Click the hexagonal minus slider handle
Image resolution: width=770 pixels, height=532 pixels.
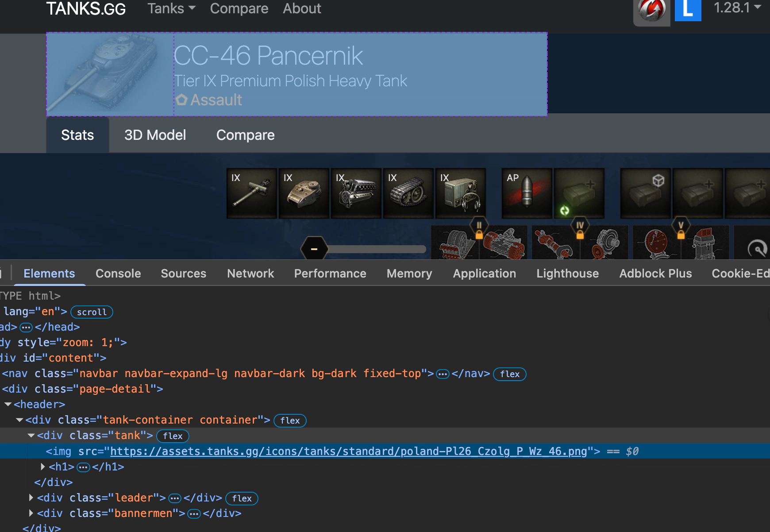[x=314, y=249]
